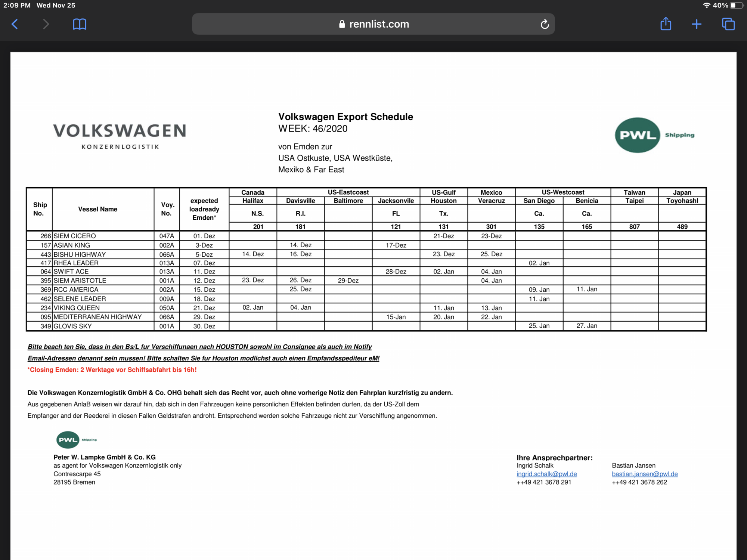
Task: Tap the Wi-Fi status icon
Action: pyautogui.click(x=706, y=5)
